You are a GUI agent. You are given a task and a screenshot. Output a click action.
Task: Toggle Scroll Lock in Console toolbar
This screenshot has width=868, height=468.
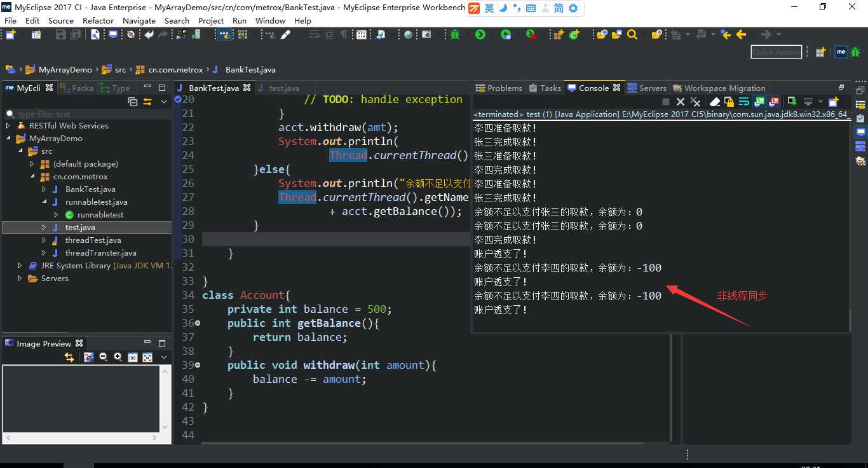[x=729, y=102]
